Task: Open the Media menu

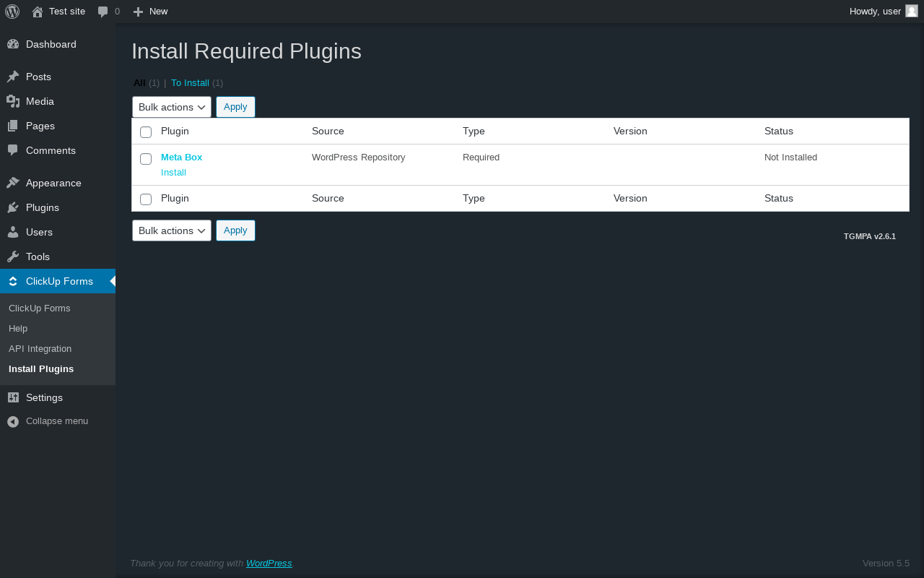Action: click(40, 101)
